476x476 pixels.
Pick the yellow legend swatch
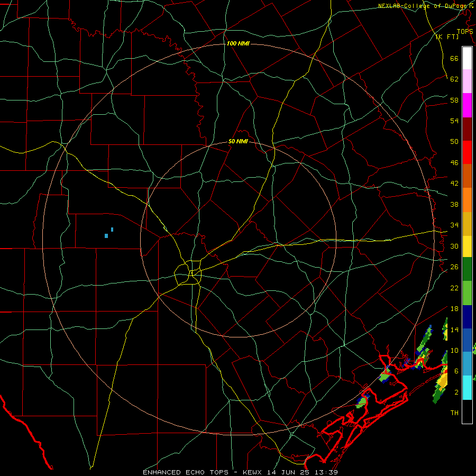(467, 246)
